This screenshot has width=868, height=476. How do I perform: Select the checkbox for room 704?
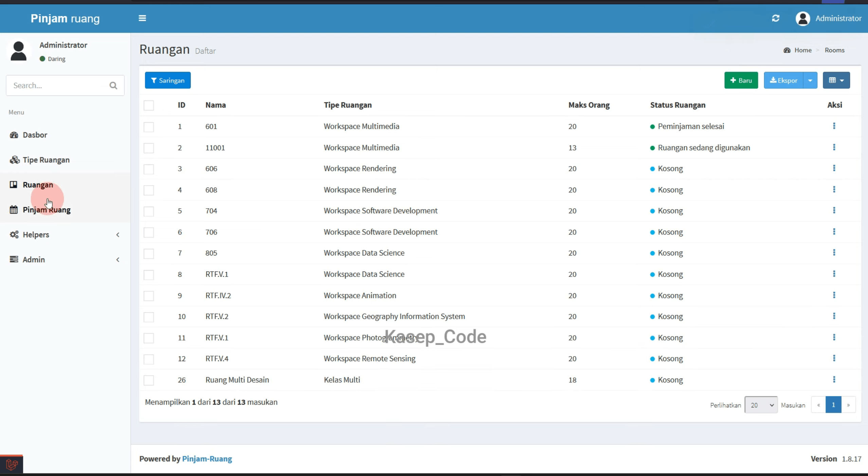point(149,211)
